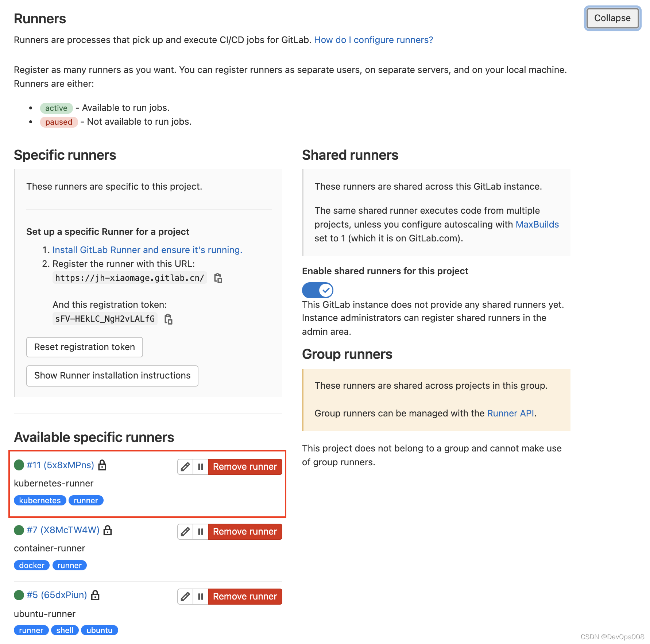Copy the runner registration URL

point(218,278)
